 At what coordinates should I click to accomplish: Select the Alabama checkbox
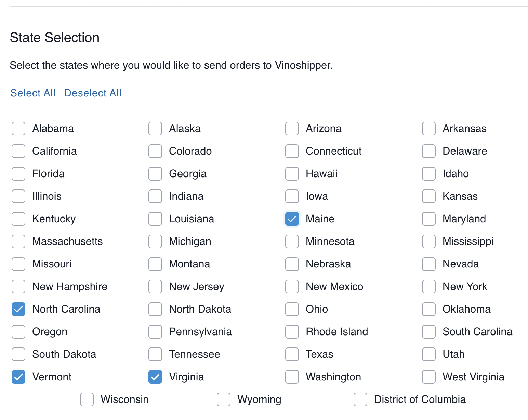[18, 129]
